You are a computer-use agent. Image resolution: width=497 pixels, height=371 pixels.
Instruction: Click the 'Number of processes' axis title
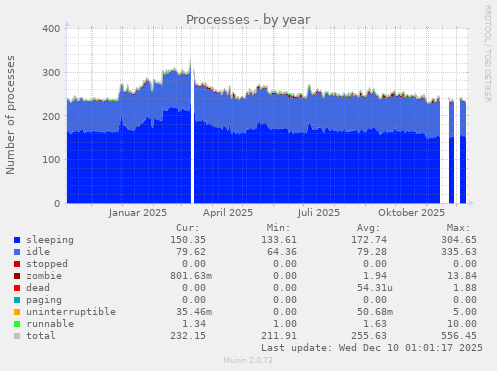tap(11, 115)
